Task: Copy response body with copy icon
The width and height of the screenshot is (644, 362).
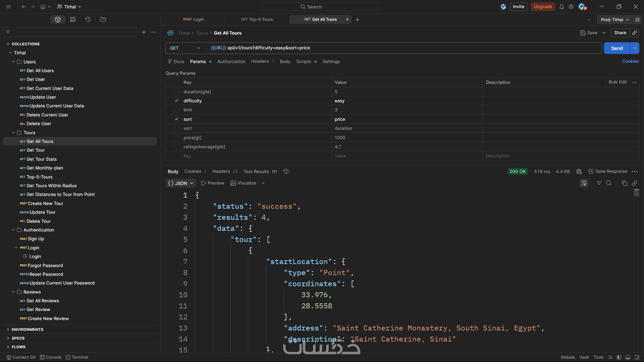Action: pyautogui.click(x=624, y=183)
